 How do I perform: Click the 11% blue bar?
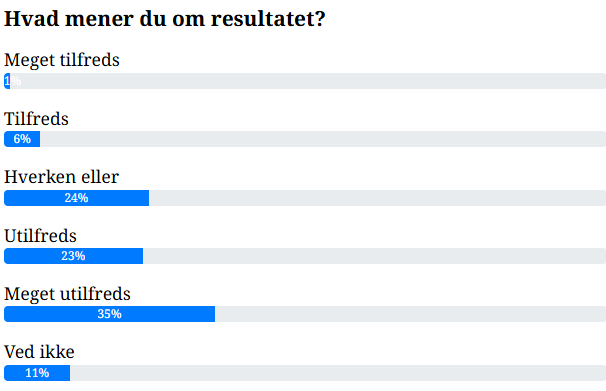[37, 373]
